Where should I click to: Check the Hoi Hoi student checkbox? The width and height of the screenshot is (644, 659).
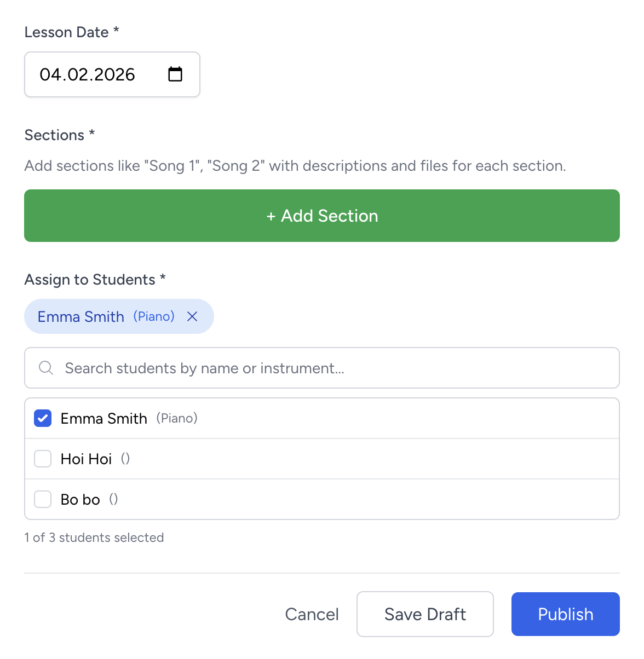pyautogui.click(x=42, y=459)
